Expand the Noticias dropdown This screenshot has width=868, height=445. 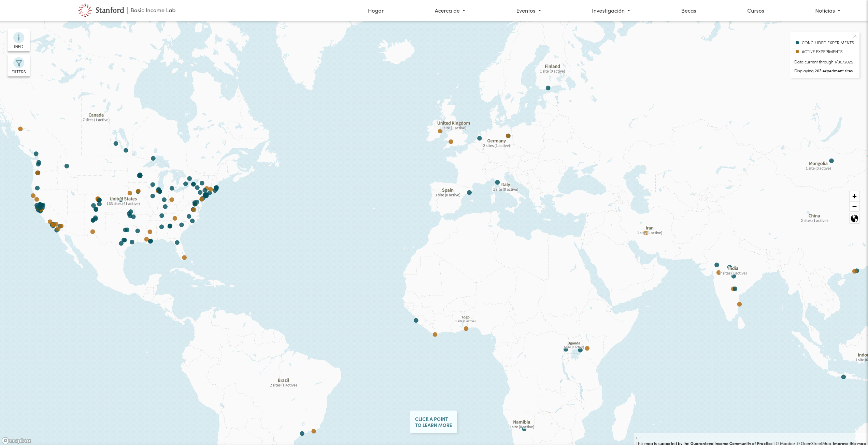tap(827, 11)
